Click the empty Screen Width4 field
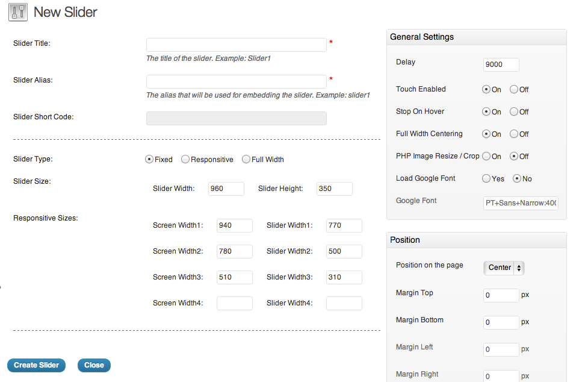Image resolution: width=588 pixels, height=382 pixels. click(x=234, y=303)
